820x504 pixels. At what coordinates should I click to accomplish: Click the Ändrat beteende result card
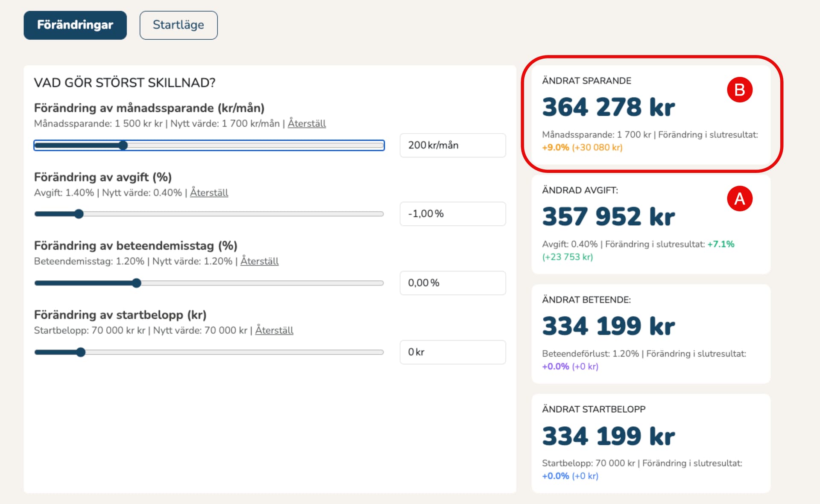(x=650, y=334)
